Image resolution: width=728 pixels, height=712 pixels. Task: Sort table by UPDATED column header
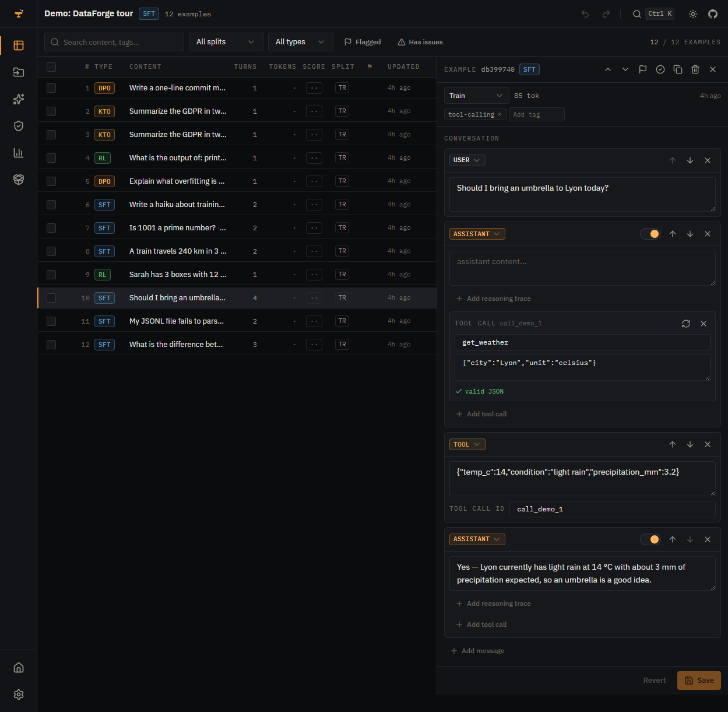(403, 67)
